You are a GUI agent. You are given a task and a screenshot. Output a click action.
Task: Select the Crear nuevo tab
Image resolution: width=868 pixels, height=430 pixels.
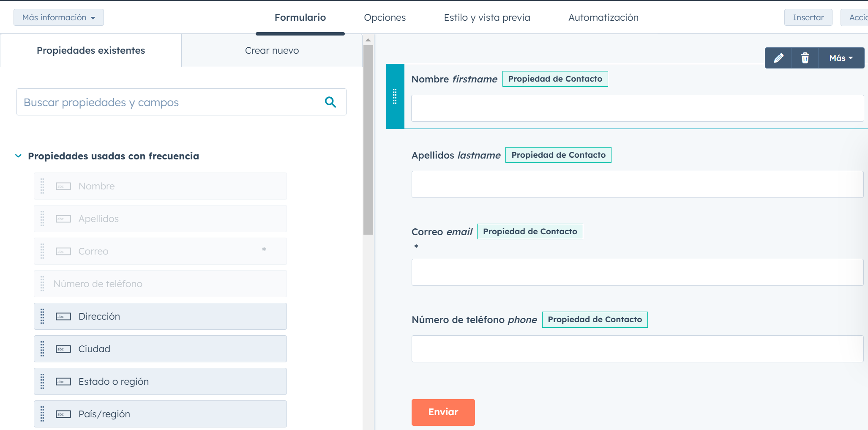pyautogui.click(x=272, y=50)
